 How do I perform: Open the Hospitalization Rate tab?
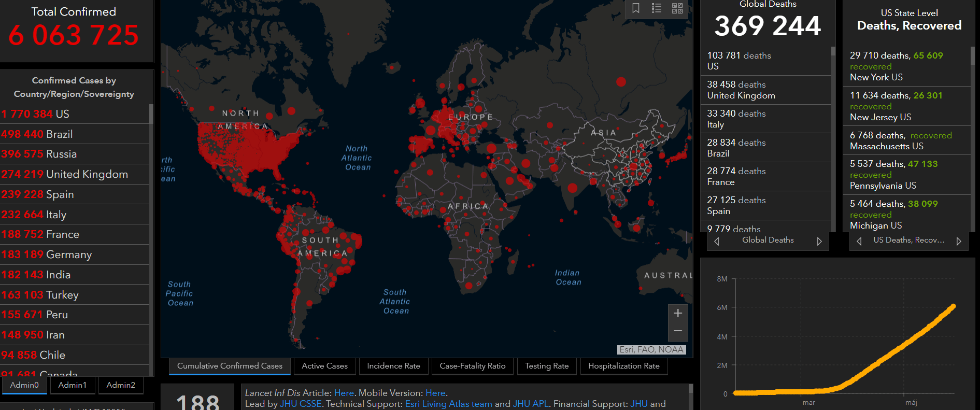click(x=623, y=366)
